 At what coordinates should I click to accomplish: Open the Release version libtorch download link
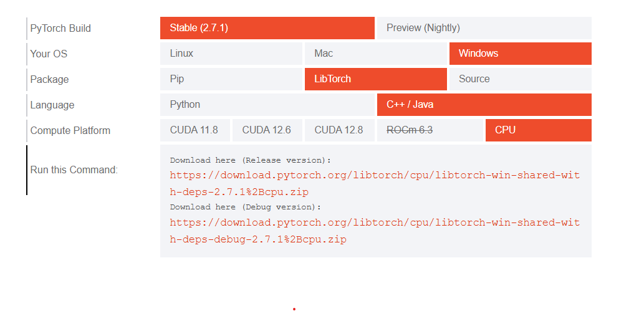tap(375, 184)
